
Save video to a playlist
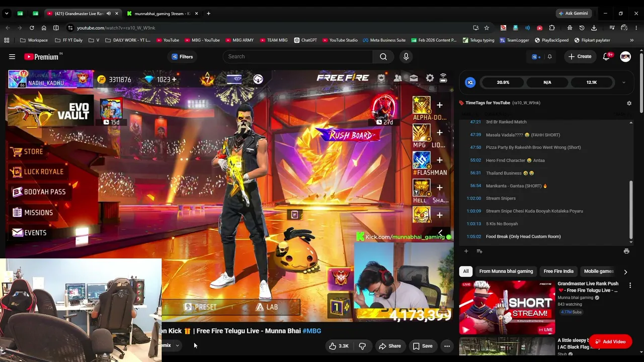coord(423,346)
